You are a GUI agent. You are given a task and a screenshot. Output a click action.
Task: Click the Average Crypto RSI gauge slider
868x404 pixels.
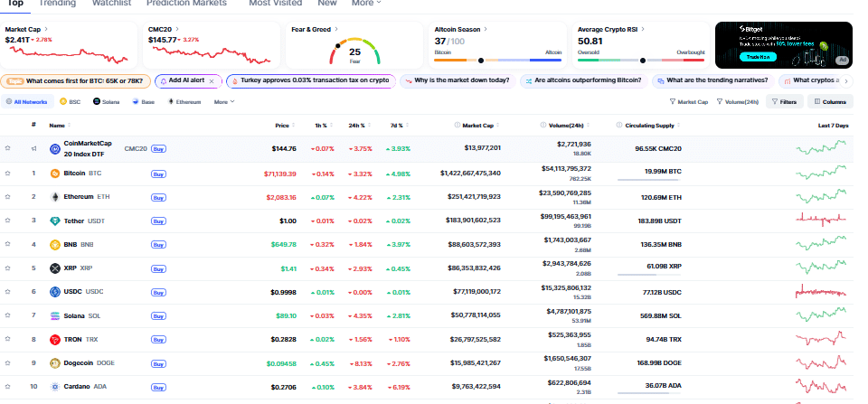point(641,61)
